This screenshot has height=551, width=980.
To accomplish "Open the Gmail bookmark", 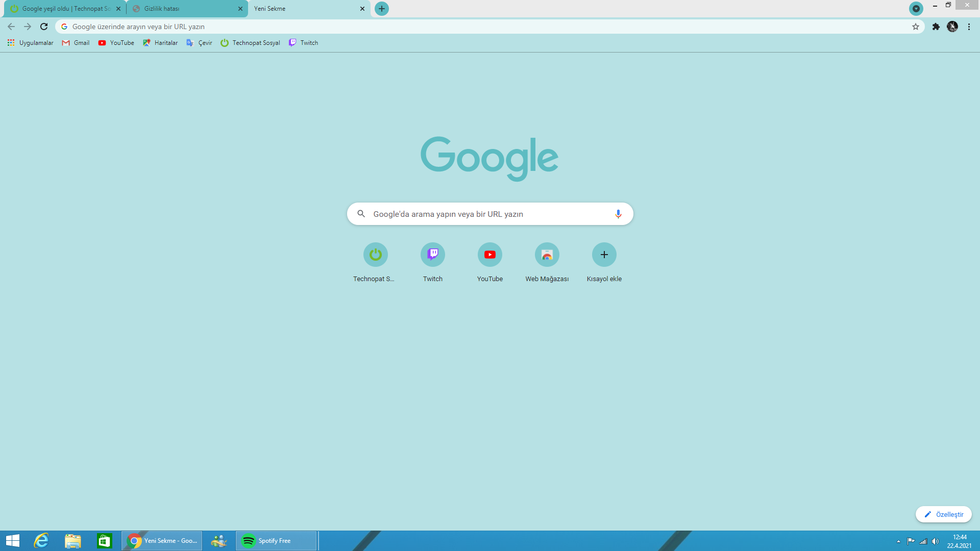I will pyautogui.click(x=76, y=43).
